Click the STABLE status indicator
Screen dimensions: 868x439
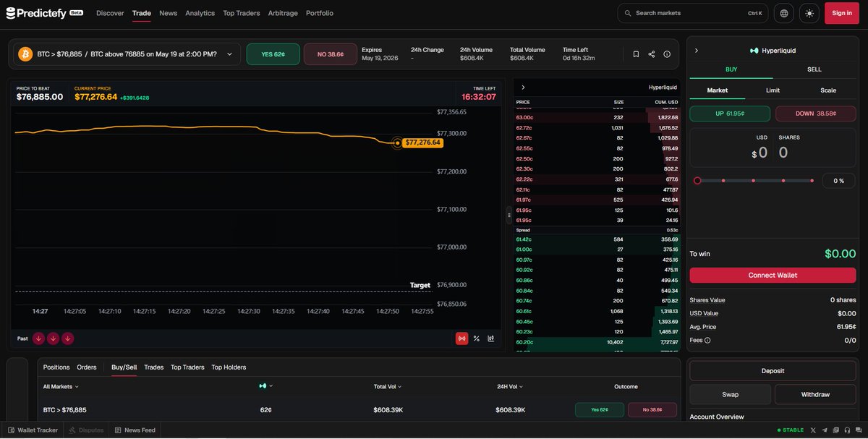pyautogui.click(x=790, y=430)
